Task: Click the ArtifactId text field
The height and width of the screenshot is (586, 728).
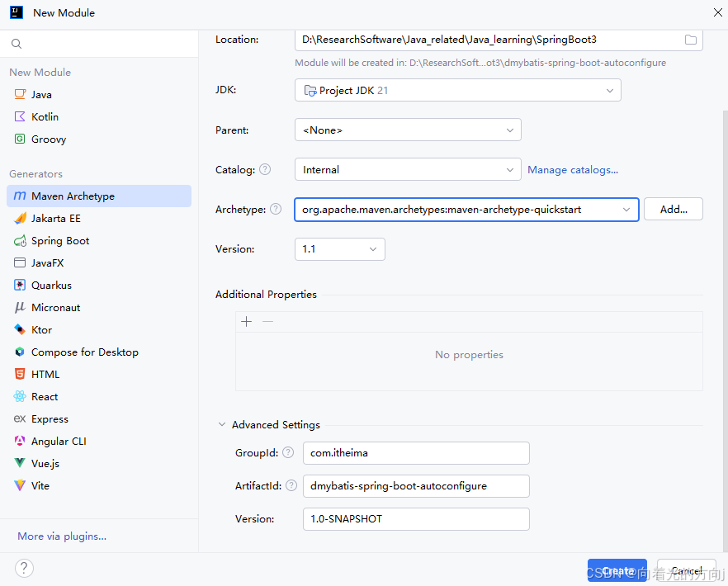Action: [x=416, y=486]
